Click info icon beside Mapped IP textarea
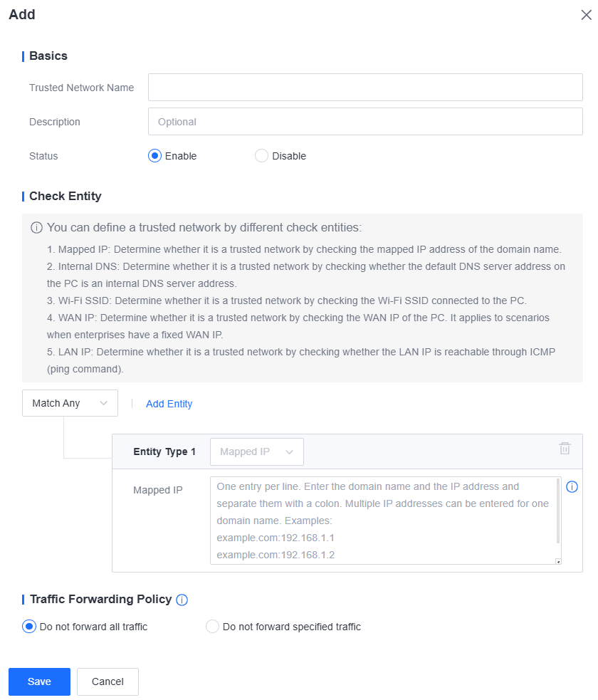Viewport: 598px width, 700px height. [x=572, y=486]
